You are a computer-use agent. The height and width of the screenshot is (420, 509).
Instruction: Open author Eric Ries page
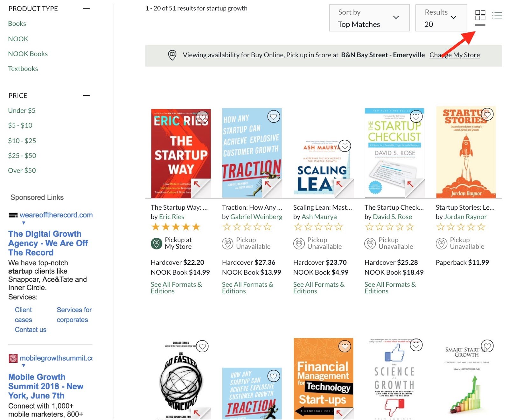click(171, 217)
